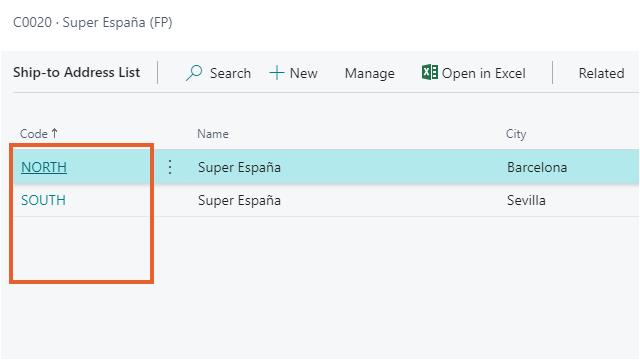The height and width of the screenshot is (360, 640).
Task: Click the Open in Excel text
Action: tap(484, 73)
